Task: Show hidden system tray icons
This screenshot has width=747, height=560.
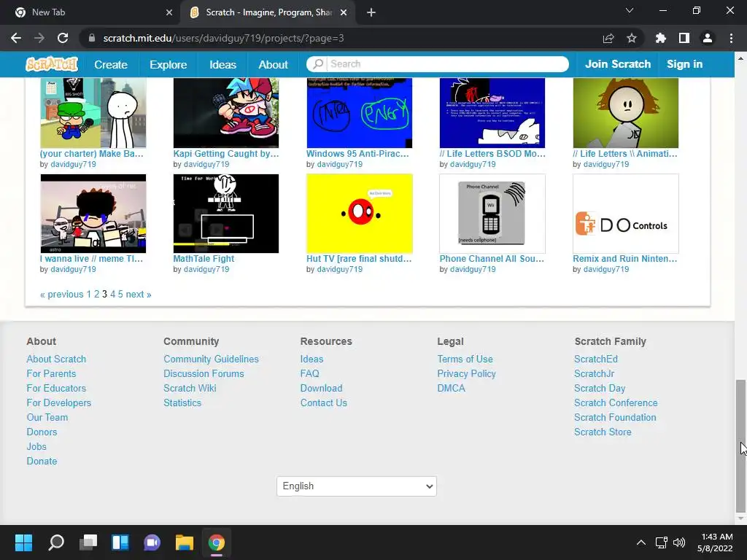Action: [641, 542]
